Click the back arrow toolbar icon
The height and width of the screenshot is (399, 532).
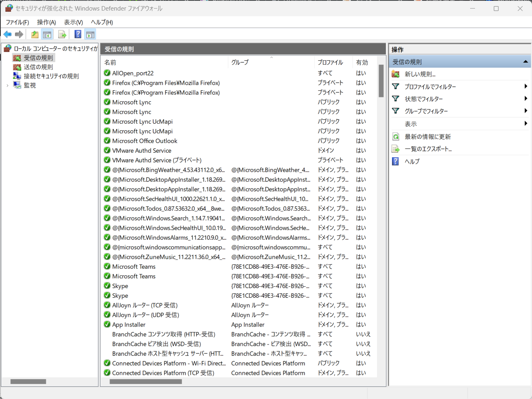point(7,35)
